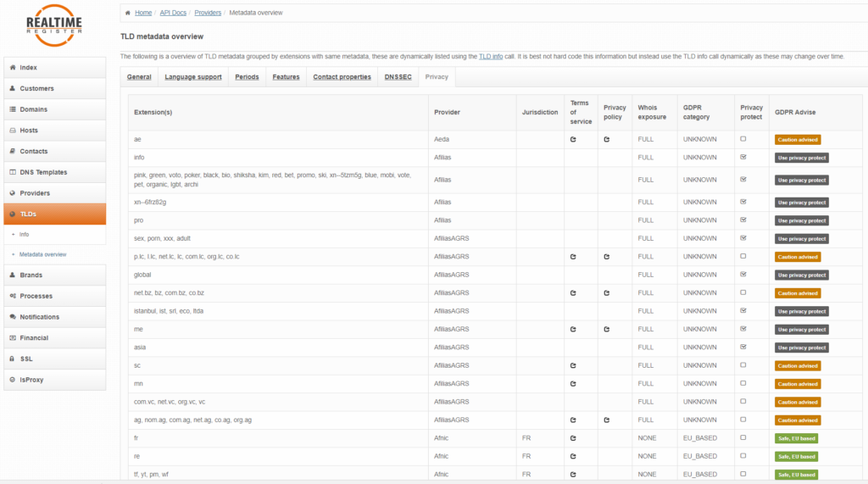Screen dimensions: 868x484
Task: Click the Domains sidebar list icon
Action: (x=13, y=109)
